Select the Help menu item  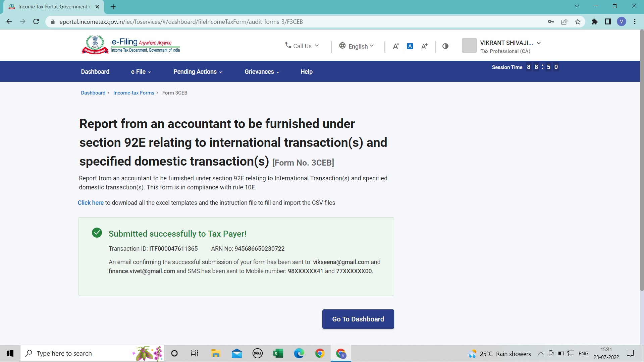click(306, 71)
